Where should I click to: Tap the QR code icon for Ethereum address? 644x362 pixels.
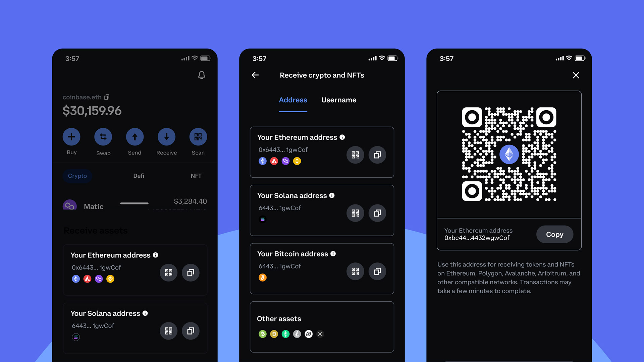coord(355,155)
